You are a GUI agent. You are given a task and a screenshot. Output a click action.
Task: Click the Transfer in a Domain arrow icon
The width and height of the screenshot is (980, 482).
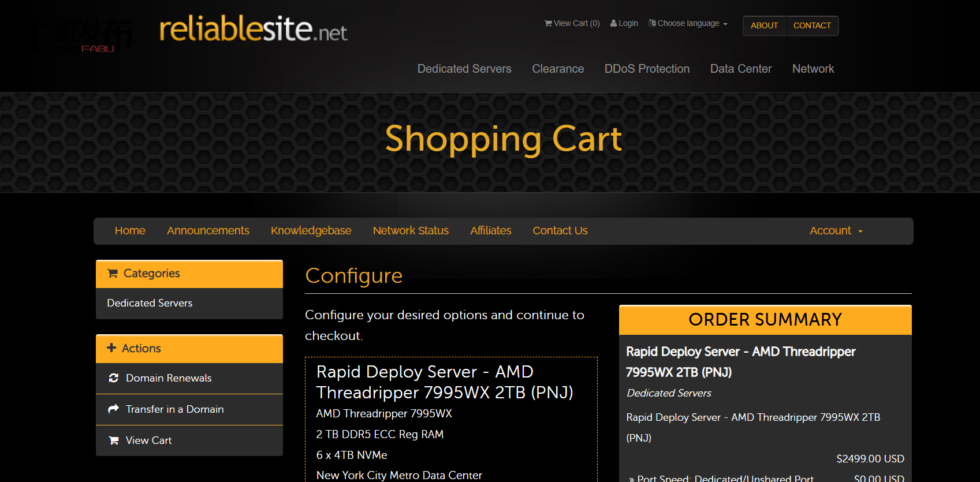pos(114,409)
